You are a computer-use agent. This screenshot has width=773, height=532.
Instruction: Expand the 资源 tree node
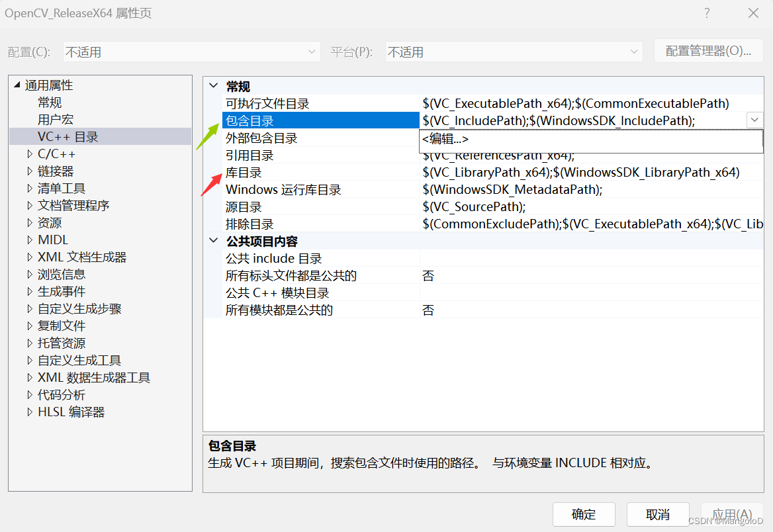pyautogui.click(x=30, y=223)
